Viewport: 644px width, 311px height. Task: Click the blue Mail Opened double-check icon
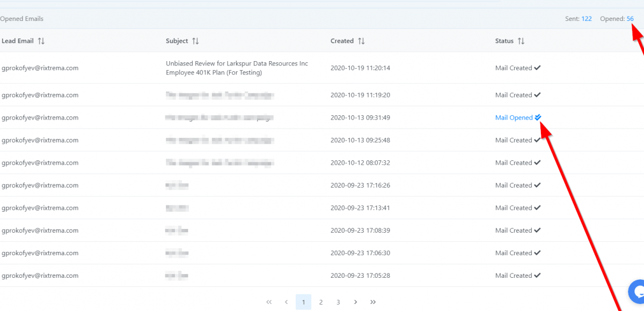538,117
